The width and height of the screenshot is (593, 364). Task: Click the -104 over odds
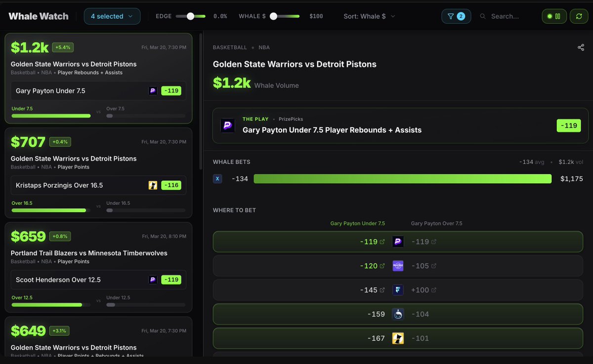420,314
